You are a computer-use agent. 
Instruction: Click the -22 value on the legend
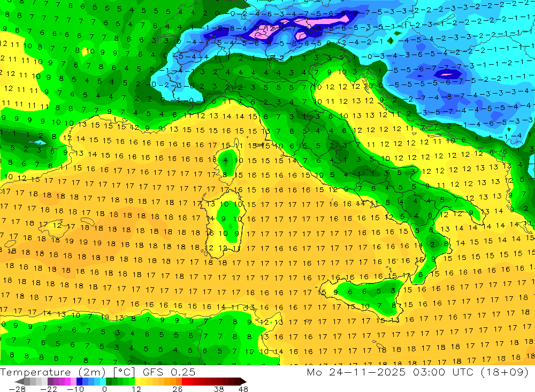click(x=49, y=389)
